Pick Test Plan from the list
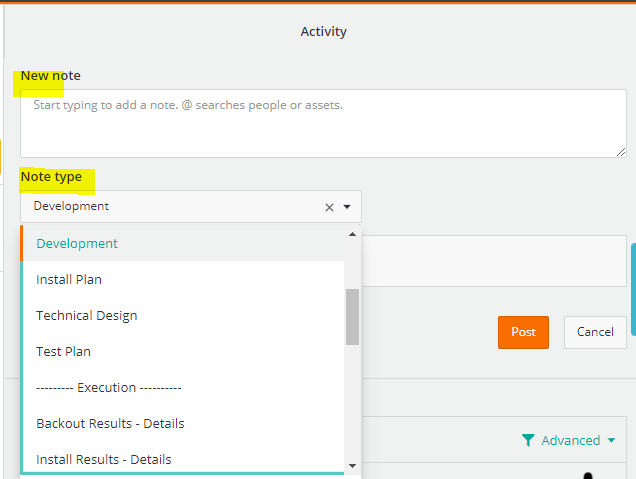Screen dimensions: 636x479 tap(63, 351)
